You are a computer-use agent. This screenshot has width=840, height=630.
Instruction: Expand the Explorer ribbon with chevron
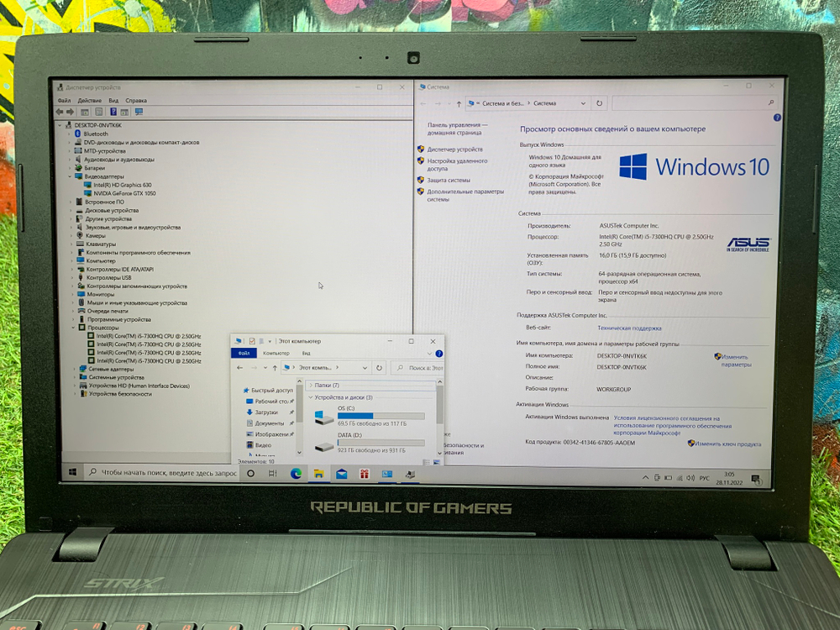pyautogui.click(x=429, y=354)
